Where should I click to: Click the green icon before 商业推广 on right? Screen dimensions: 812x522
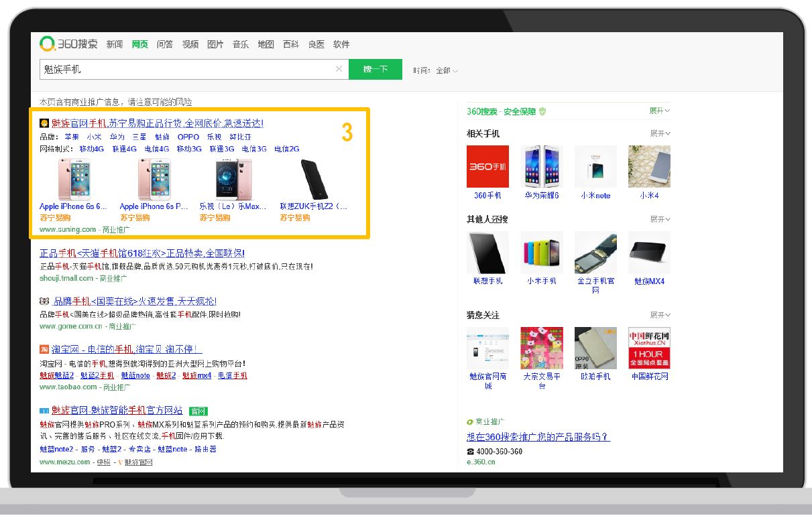tap(470, 422)
